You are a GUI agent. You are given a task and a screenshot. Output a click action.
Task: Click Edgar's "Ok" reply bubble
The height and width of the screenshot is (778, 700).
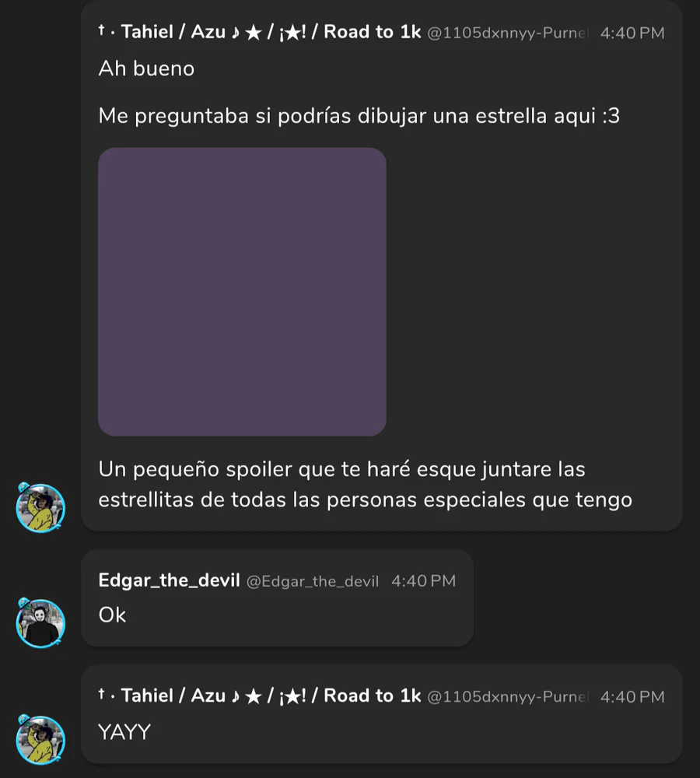pos(278,598)
